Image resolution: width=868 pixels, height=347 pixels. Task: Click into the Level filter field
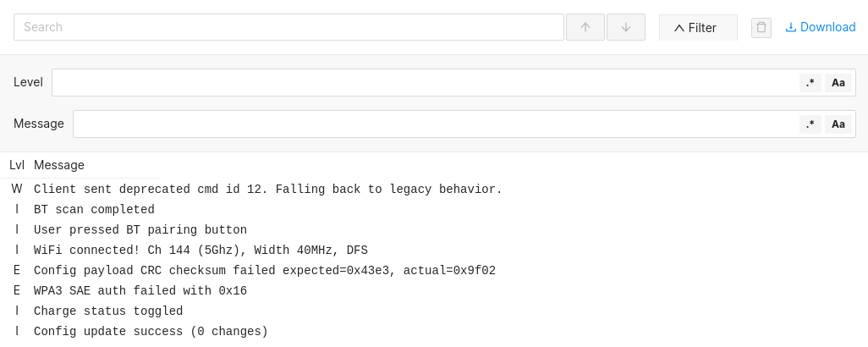423,83
